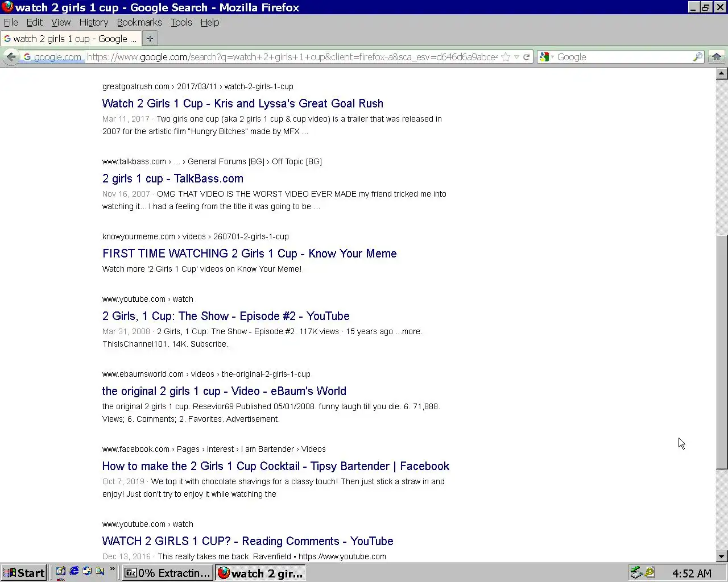Screen dimensions: 728x582
Task: Open the Know Your Meme result link
Action: click(250, 253)
